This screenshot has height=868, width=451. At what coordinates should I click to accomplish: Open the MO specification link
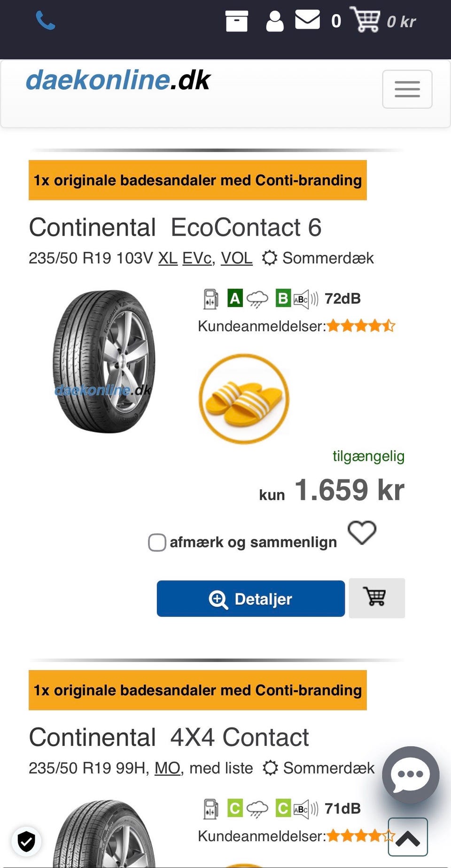click(167, 768)
